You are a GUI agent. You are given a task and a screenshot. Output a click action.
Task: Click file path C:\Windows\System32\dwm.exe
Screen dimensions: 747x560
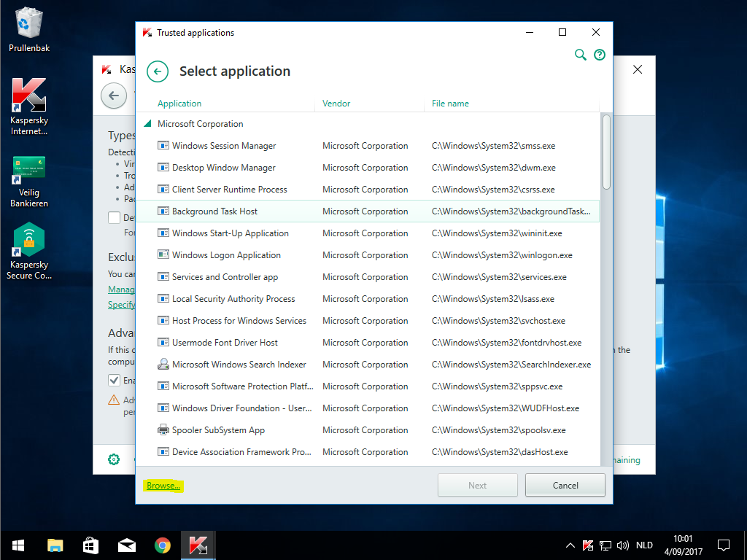point(494,168)
